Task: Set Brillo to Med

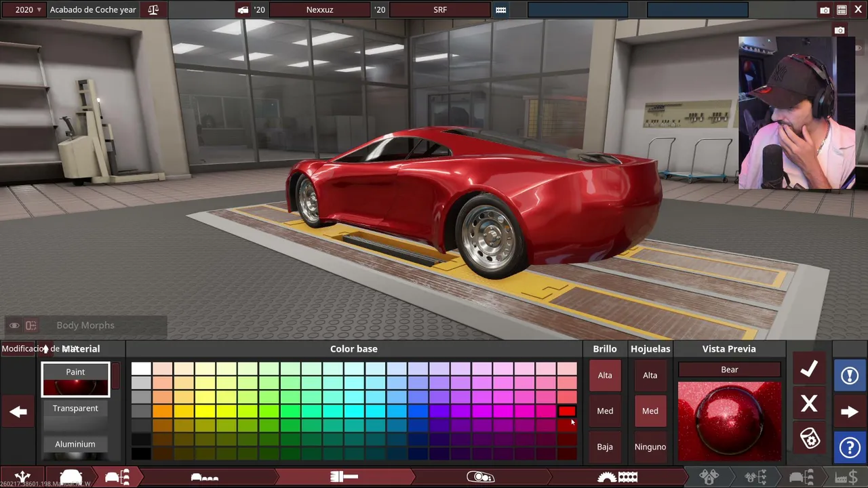Action: [605, 411]
